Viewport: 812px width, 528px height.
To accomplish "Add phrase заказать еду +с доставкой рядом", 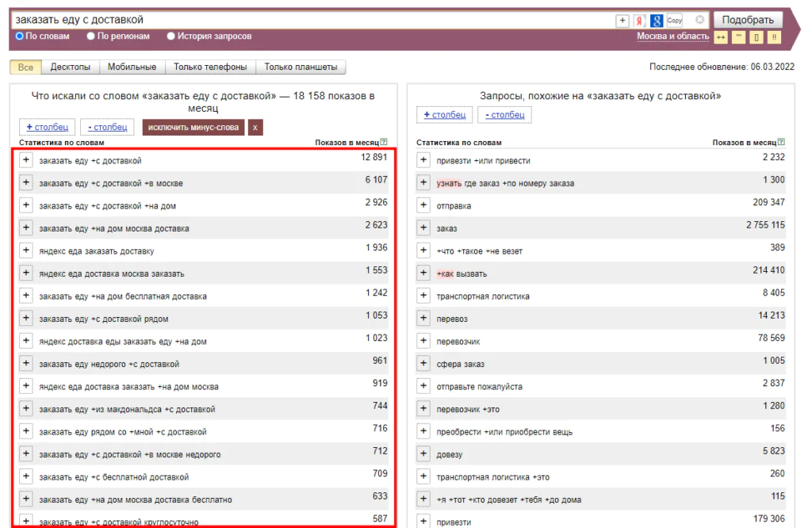I will click(26, 319).
